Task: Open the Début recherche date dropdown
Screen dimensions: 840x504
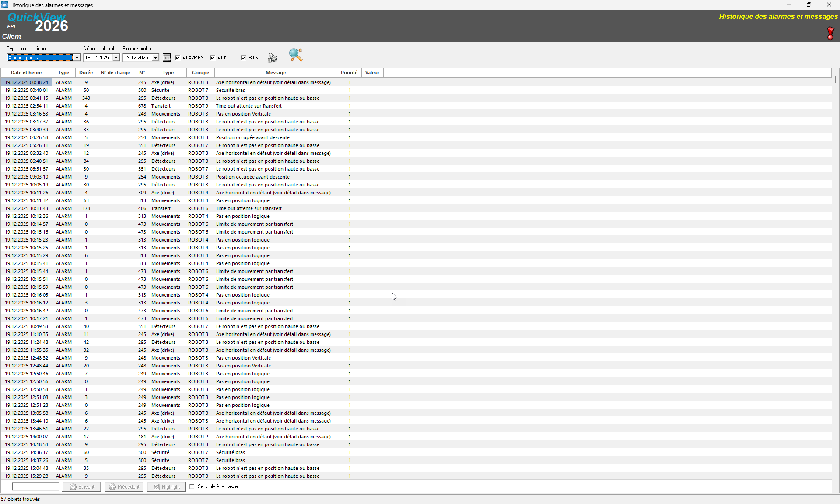Action: [x=116, y=58]
